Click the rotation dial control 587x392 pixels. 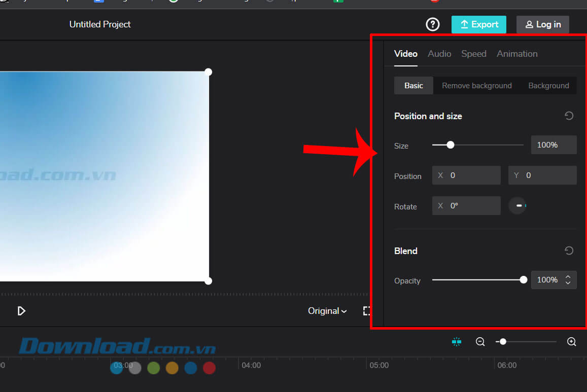tap(517, 206)
